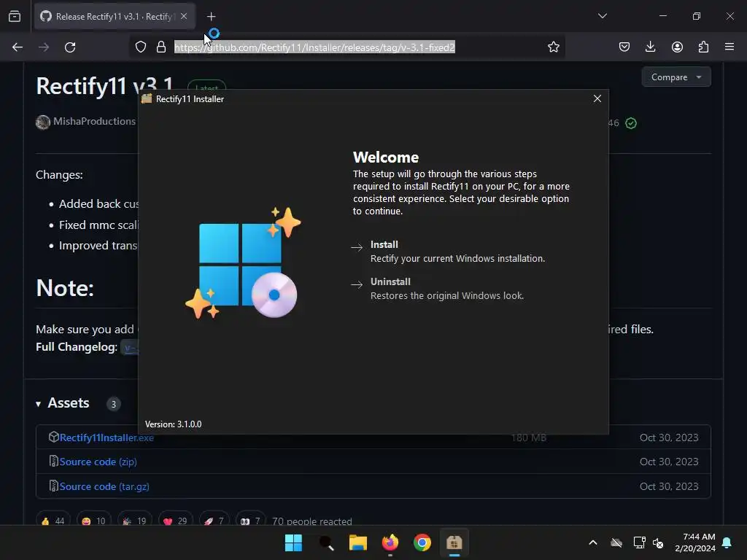Click arrow icon beside Install

[357, 247]
